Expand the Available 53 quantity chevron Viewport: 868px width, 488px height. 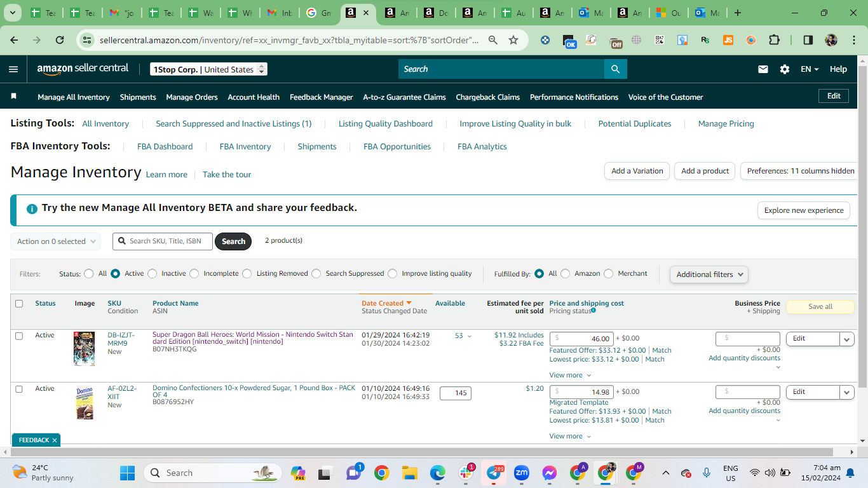pos(470,336)
